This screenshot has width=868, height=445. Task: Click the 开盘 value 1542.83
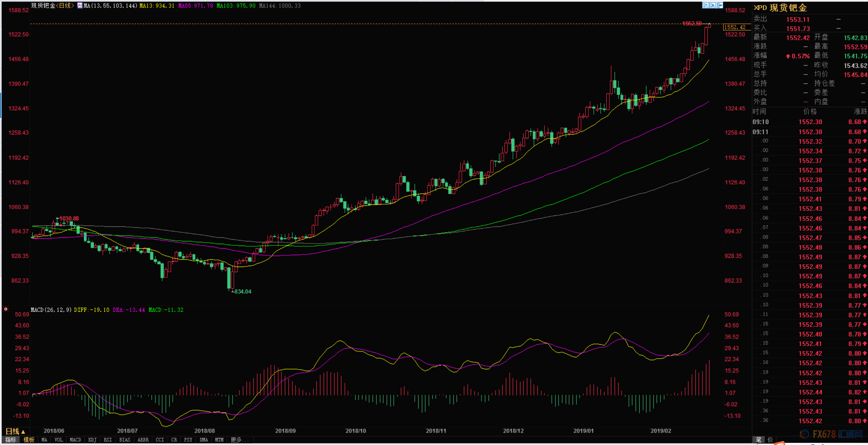click(856, 38)
